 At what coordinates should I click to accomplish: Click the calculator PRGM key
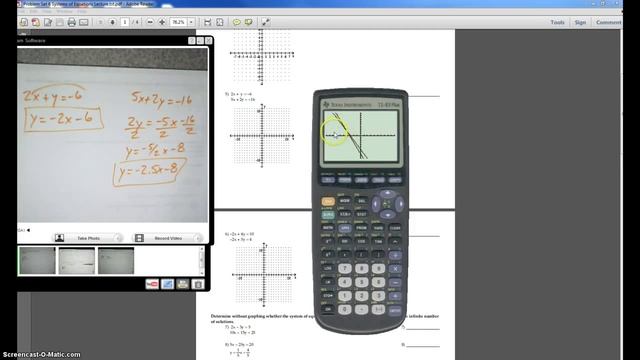click(x=362, y=228)
